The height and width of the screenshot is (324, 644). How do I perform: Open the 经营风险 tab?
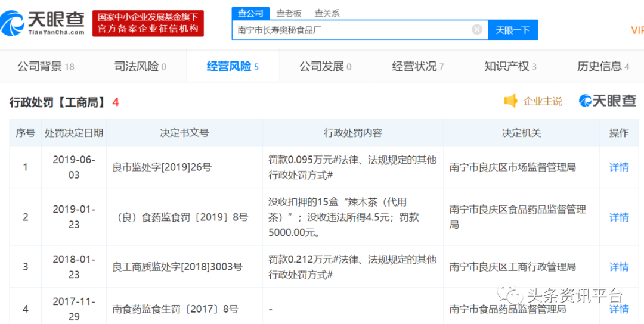click(233, 66)
